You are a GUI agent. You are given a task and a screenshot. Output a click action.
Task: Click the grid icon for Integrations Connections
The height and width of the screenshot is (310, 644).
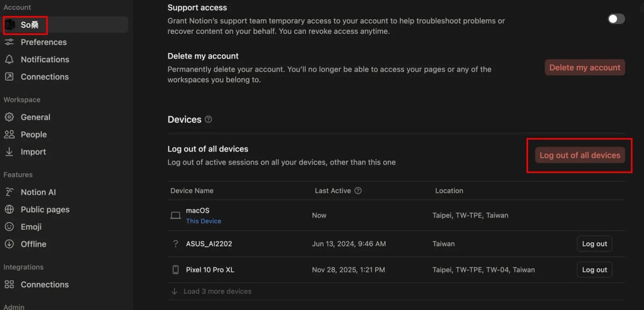point(9,284)
